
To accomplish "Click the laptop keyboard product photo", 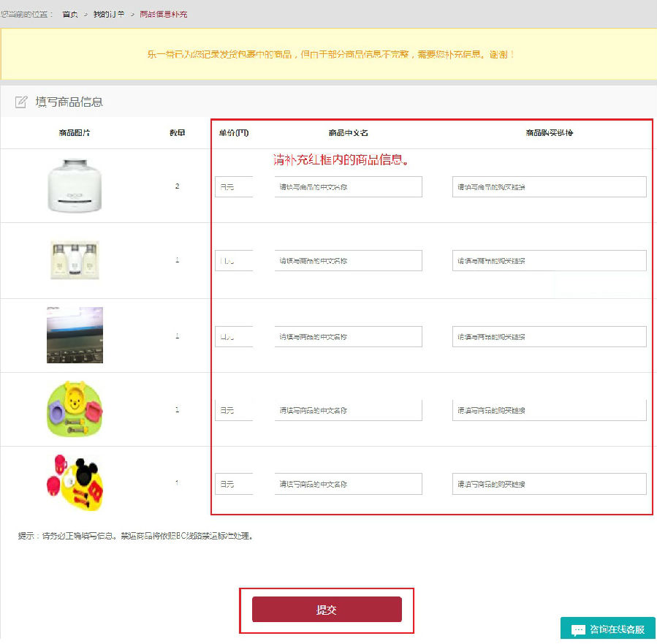I will (75, 335).
